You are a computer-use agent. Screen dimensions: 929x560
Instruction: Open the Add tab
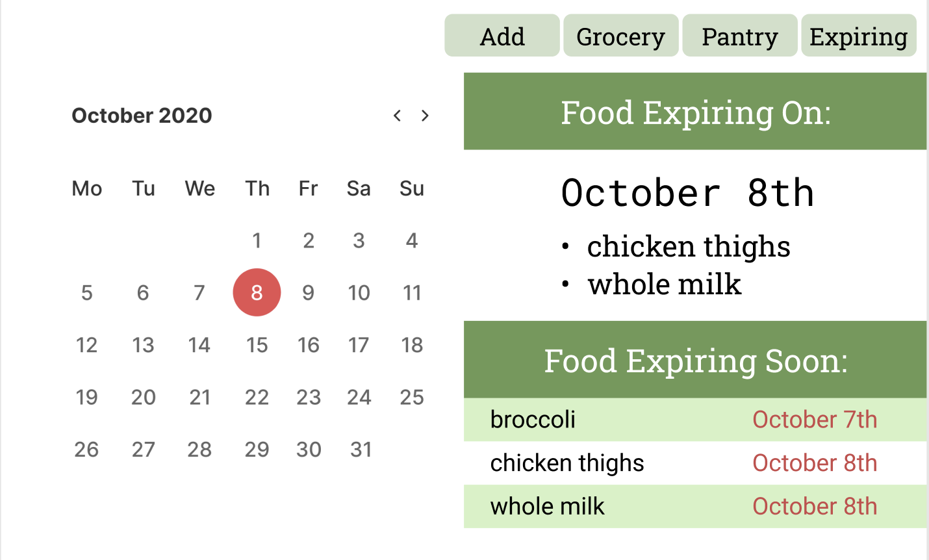click(x=502, y=36)
